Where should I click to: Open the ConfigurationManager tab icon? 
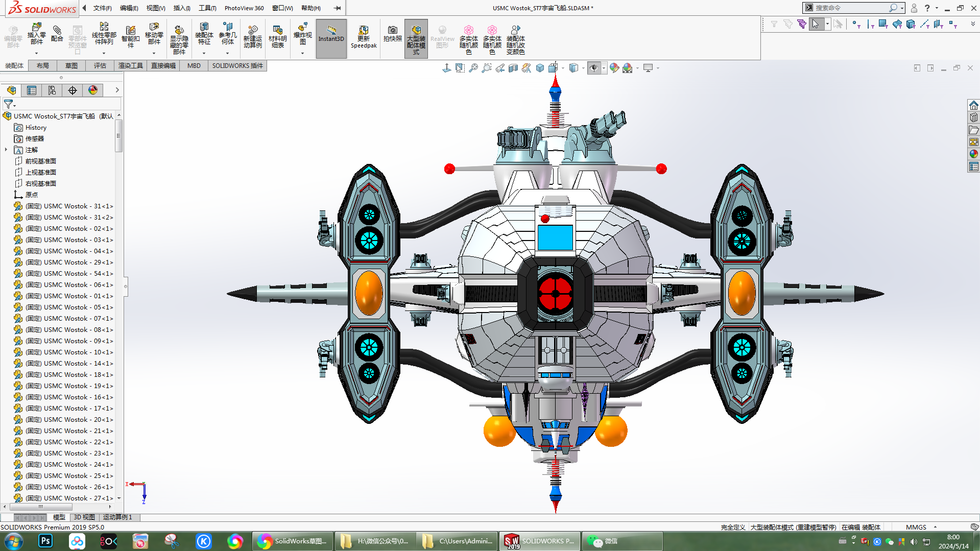[x=52, y=90]
